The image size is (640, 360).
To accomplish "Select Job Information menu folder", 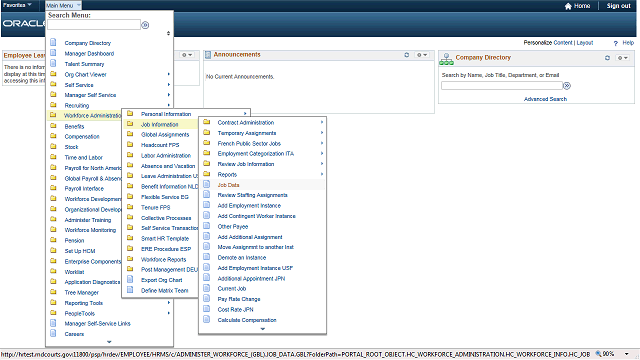I will [160, 124].
